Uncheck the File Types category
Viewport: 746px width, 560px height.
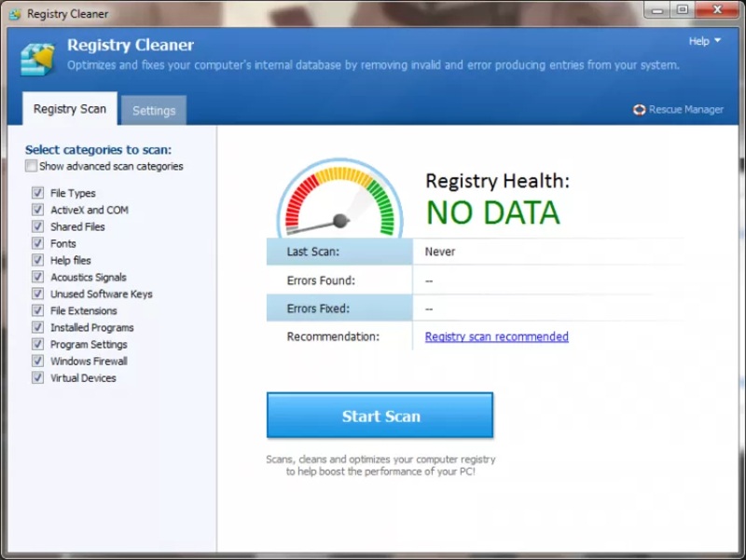coord(38,193)
